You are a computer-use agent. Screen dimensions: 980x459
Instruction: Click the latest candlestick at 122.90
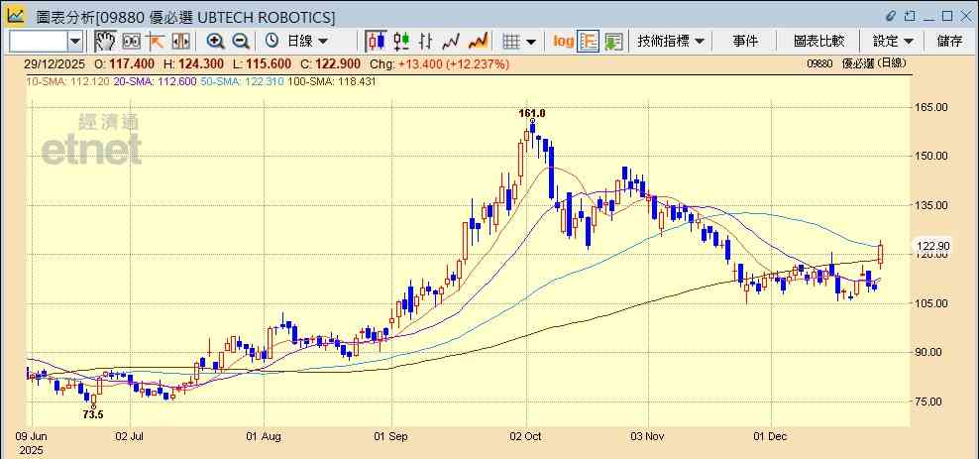[881, 253]
